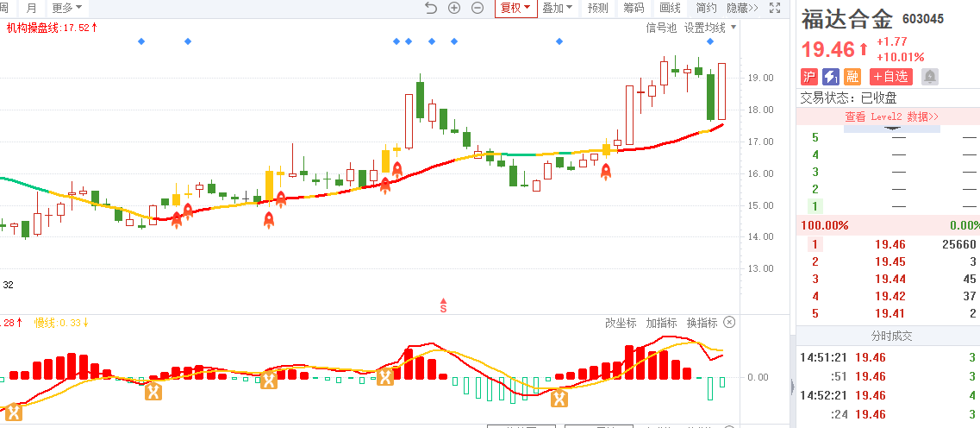Click 改坐标 to change axis
Viewport: 980px width, 428px height.
pos(621,323)
